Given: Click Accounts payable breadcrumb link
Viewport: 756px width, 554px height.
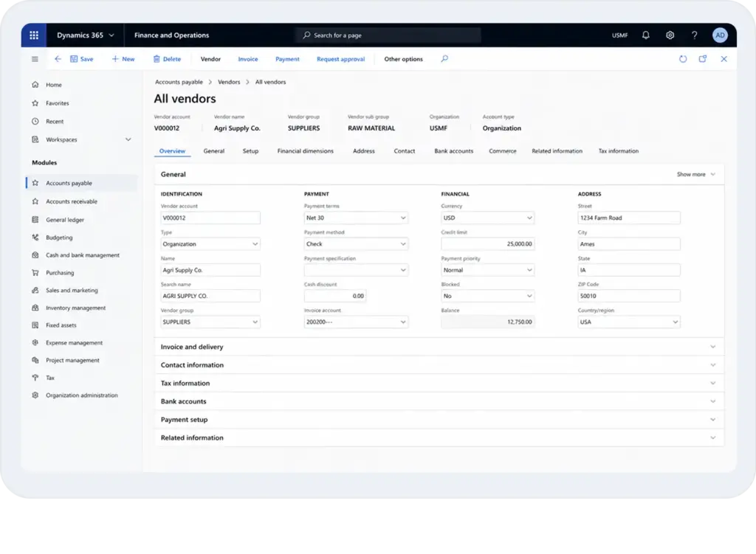Looking at the screenshot, I should [x=179, y=82].
